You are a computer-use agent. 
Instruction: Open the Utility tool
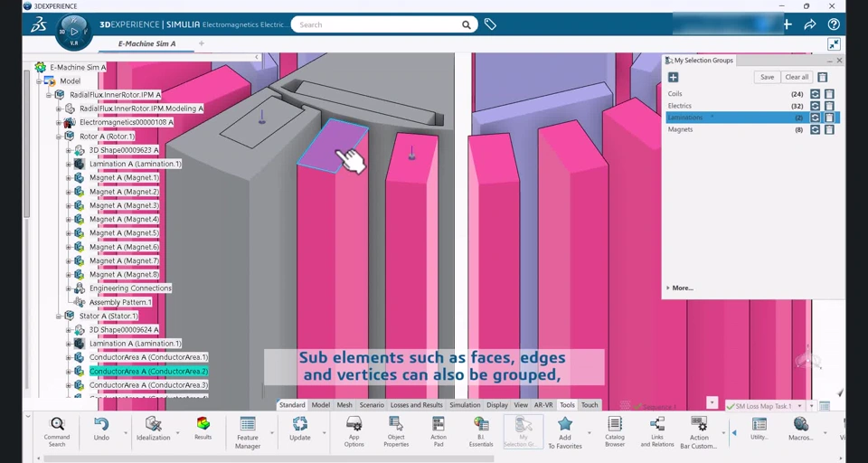(x=759, y=430)
